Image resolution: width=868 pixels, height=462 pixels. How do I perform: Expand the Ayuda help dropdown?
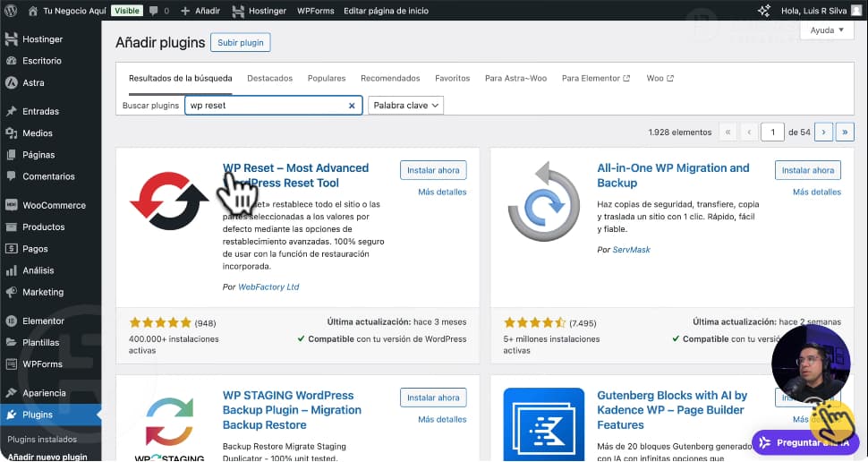pos(827,30)
